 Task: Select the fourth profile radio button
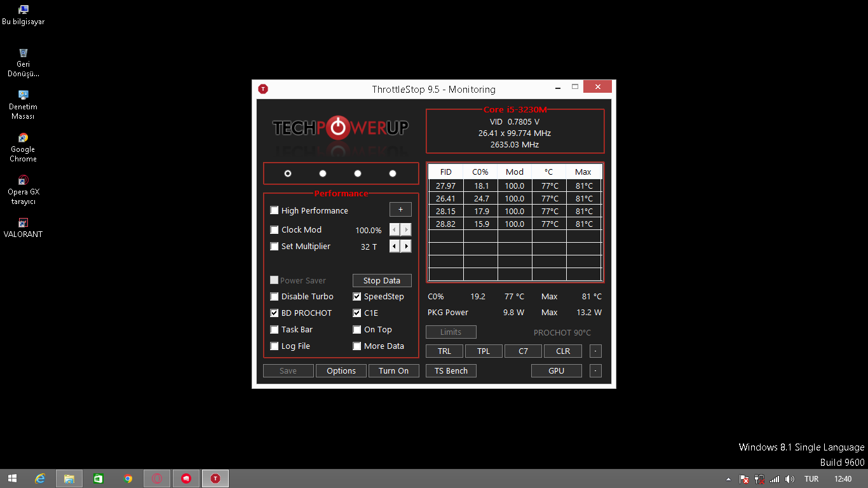point(393,173)
